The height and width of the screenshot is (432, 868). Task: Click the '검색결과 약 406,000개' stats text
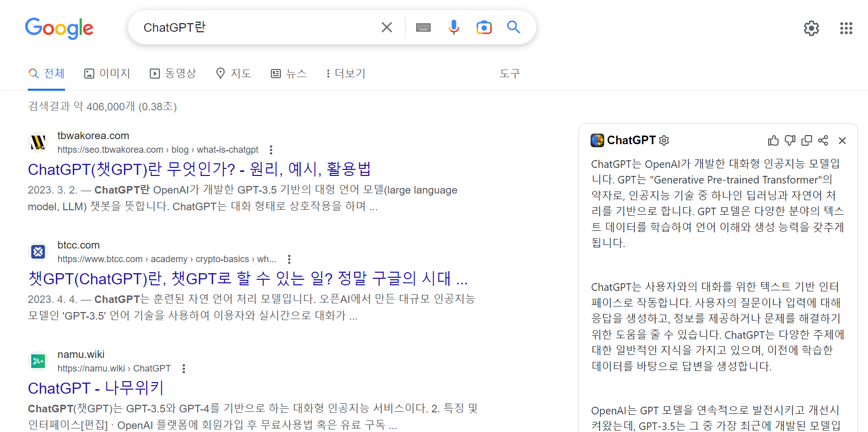pyautogui.click(x=102, y=106)
